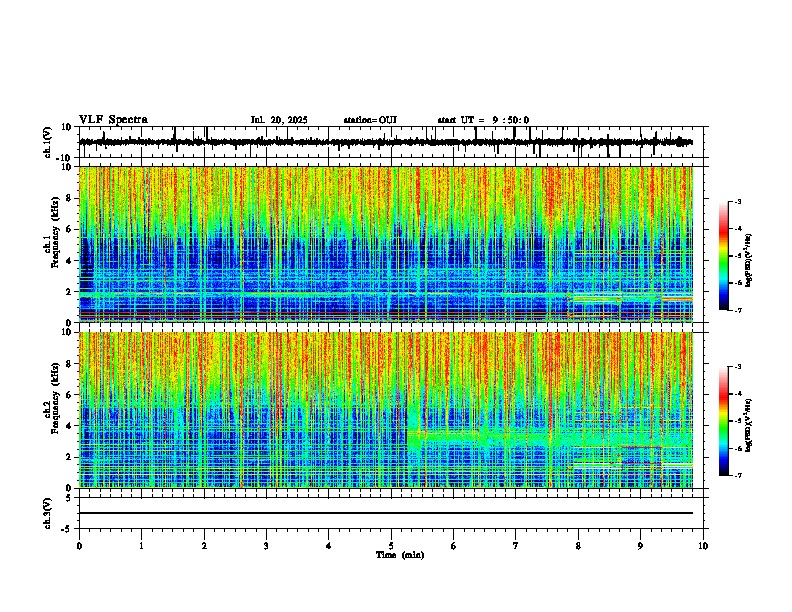Click the "ch.3(V)" waveform axis label
This screenshot has width=792, height=612.
pos(48,514)
